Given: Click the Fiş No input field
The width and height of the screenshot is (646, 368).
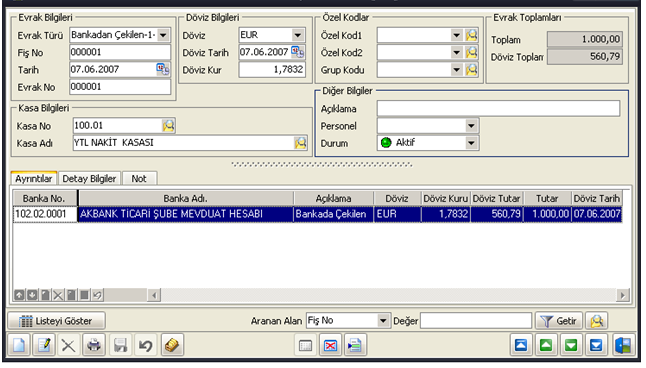Looking at the screenshot, I should (120, 52).
